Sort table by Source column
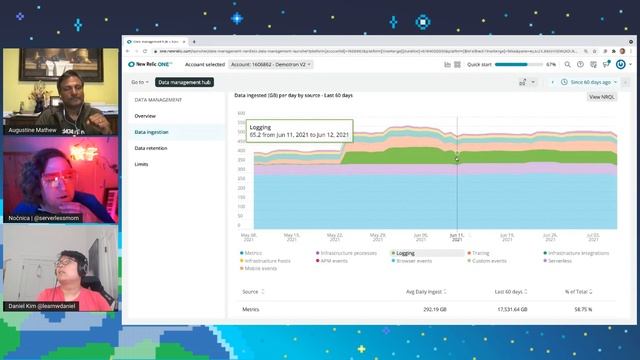640x360 pixels. click(x=253, y=292)
